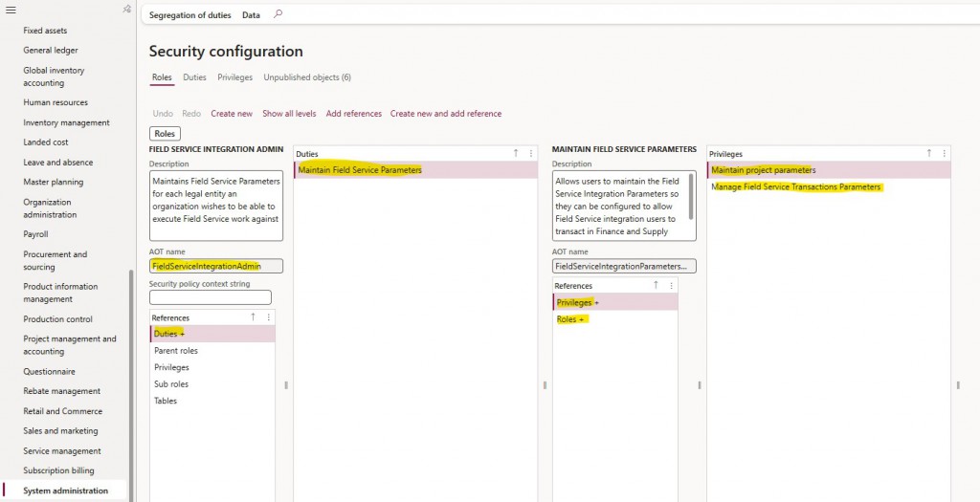The image size is (980, 502).
Task: Open Master planning module
Action: pyautogui.click(x=54, y=183)
